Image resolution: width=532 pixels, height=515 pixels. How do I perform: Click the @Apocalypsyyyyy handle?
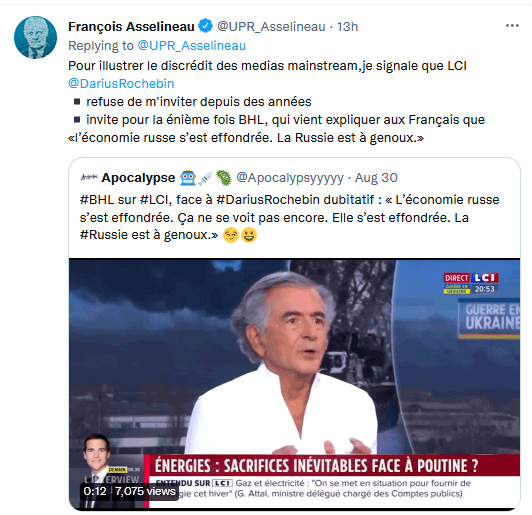click(290, 178)
